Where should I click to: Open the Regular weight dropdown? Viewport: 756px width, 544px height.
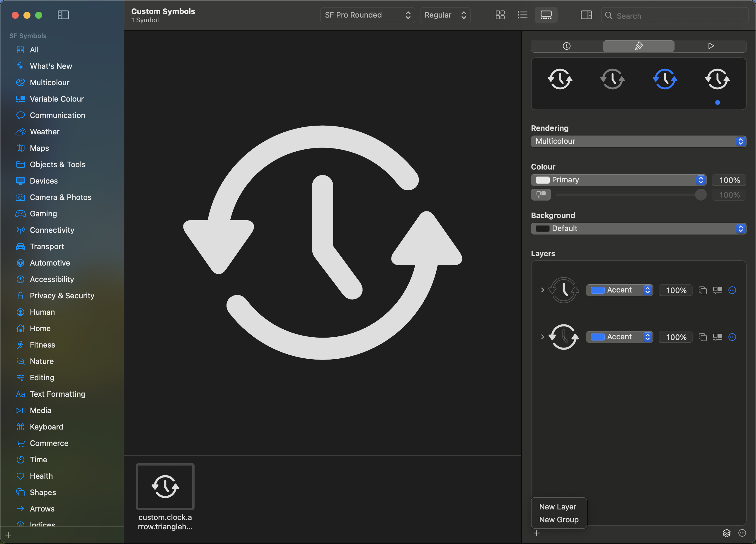pos(445,15)
